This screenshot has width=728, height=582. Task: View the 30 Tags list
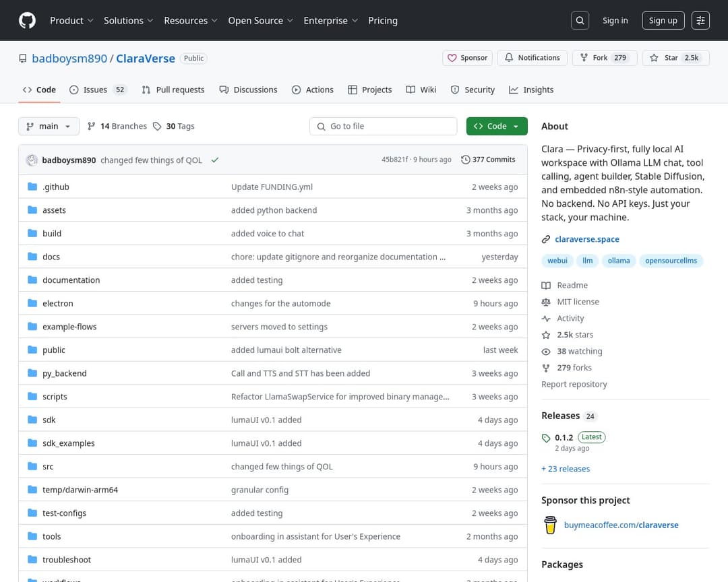point(174,126)
